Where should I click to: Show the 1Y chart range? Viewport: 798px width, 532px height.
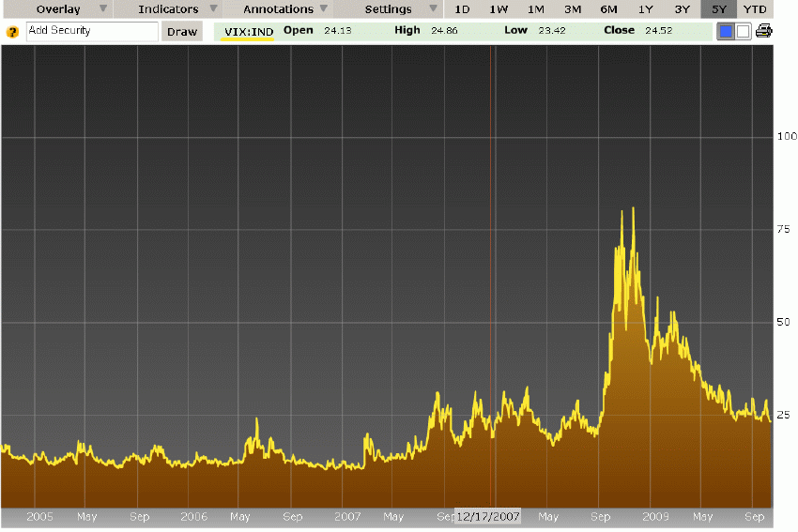646,9
